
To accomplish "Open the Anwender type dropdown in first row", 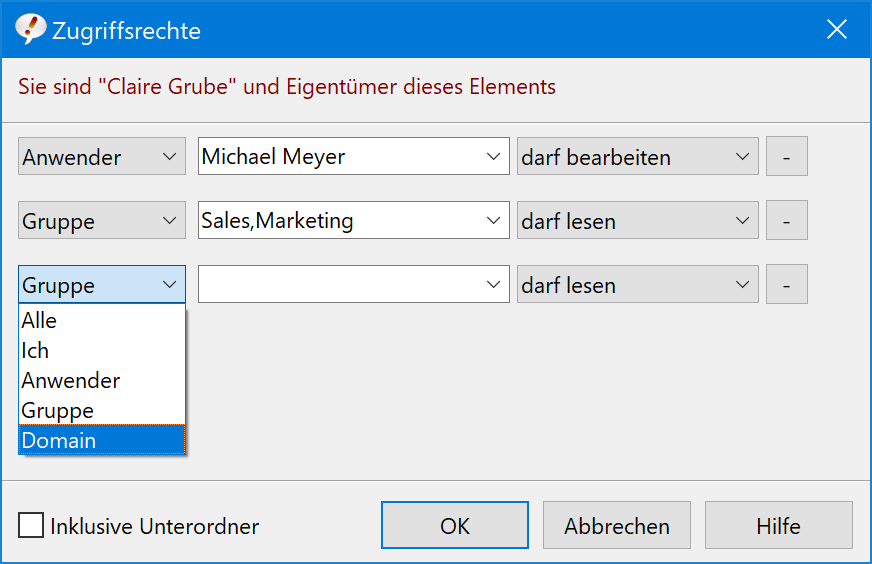I will pos(102,156).
